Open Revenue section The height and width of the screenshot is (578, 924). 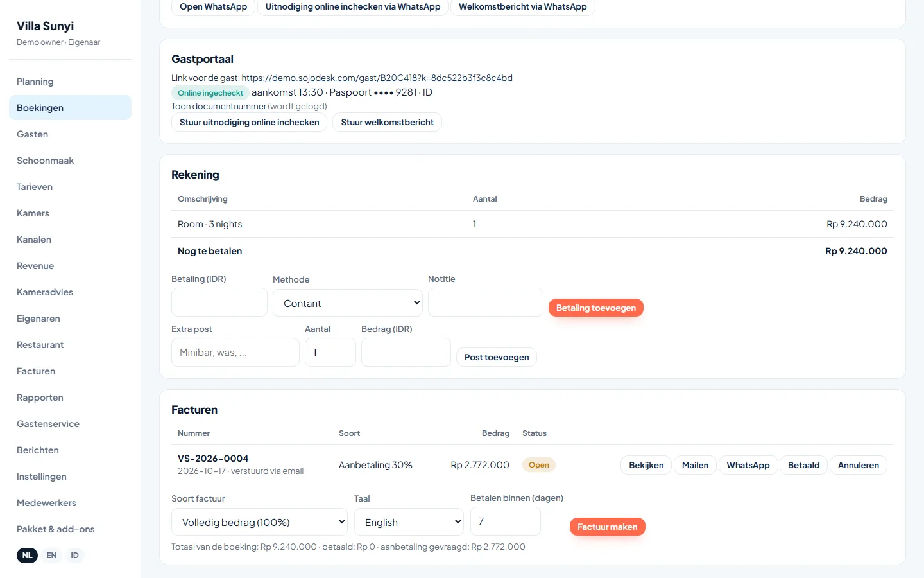coord(70,266)
